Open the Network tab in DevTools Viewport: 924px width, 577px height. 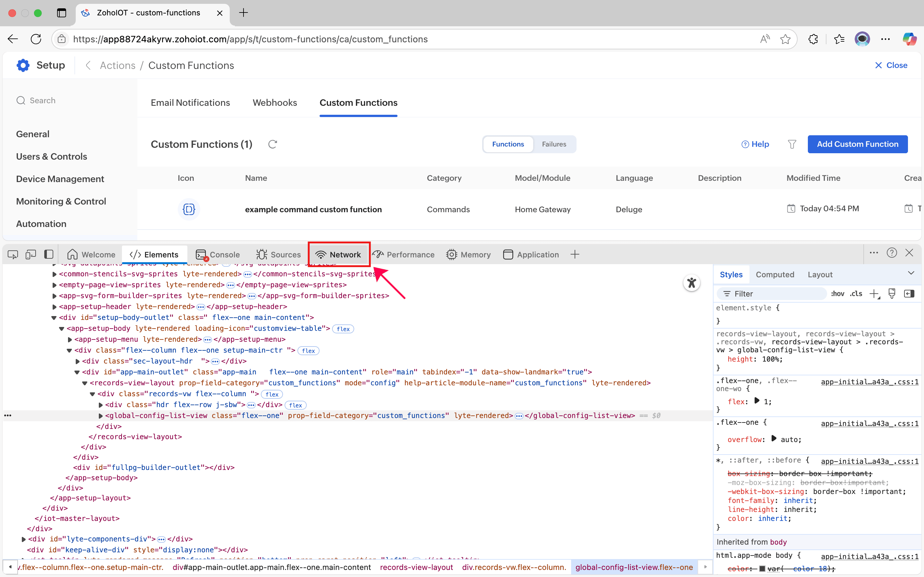(x=339, y=255)
